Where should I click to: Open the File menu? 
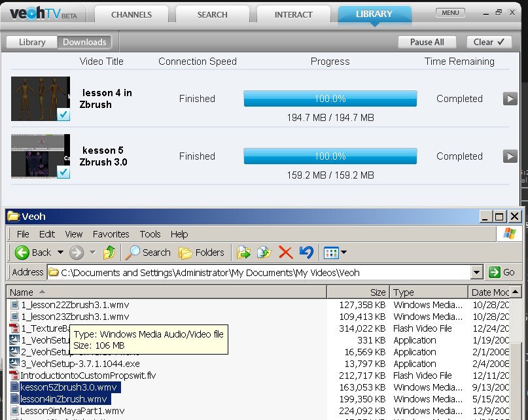click(x=23, y=234)
